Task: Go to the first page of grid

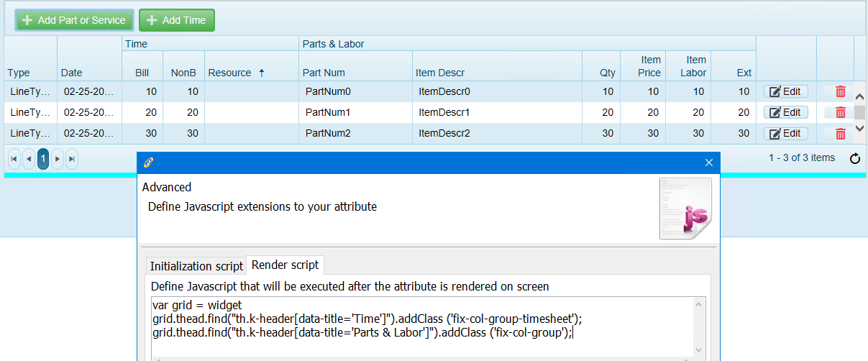Action: [14, 158]
